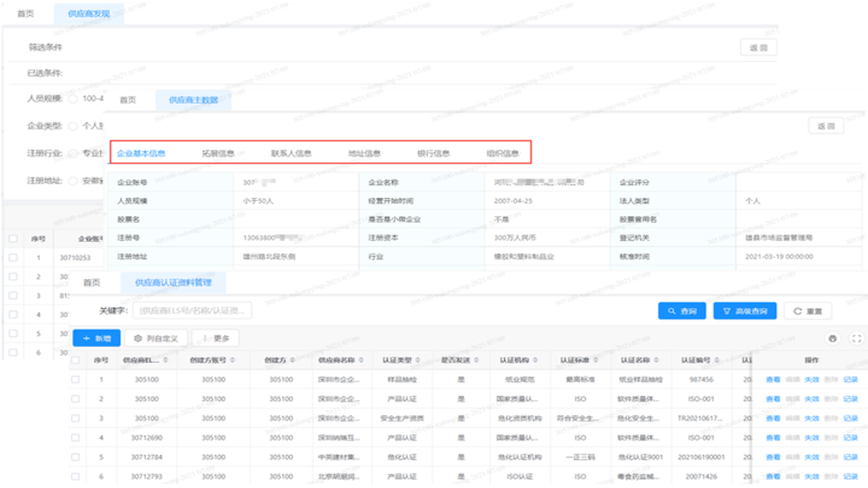This screenshot has width=868, height=488.
Task: Select the 地址信息 sub-tab
Action: [x=364, y=153]
